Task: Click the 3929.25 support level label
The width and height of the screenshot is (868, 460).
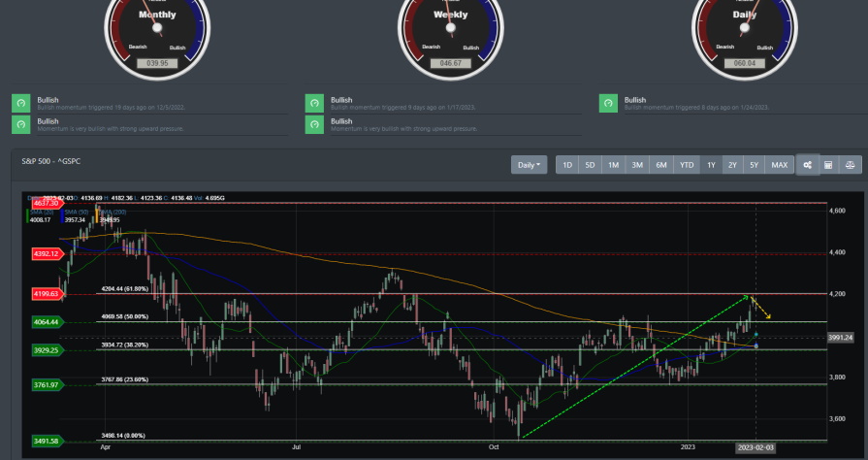Action: (x=47, y=350)
